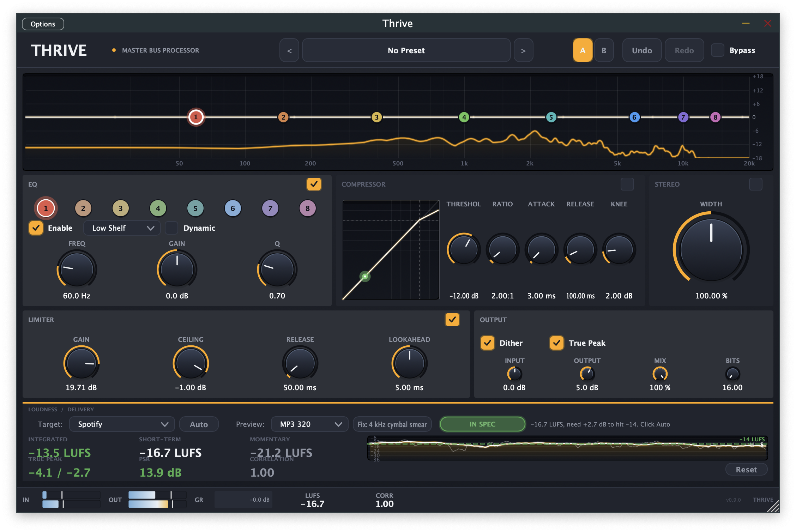Open the MP3 320 preview dropdown
This screenshot has height=532, width=796.
(x=310, y=424)
